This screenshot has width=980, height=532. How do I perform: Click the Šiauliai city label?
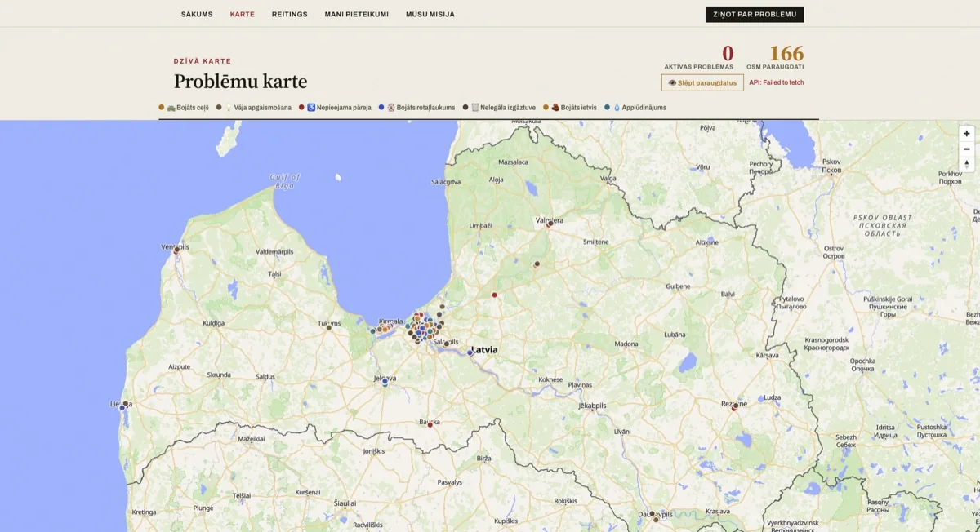point(345,504)
